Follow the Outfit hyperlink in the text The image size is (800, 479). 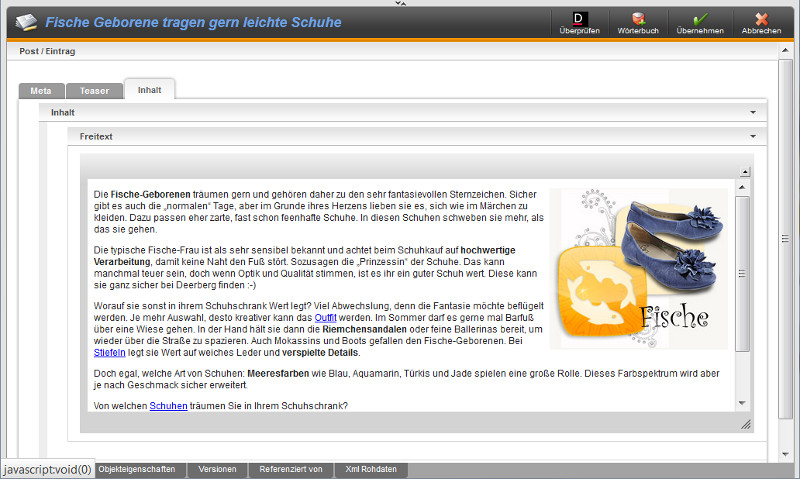pos(325,317)
